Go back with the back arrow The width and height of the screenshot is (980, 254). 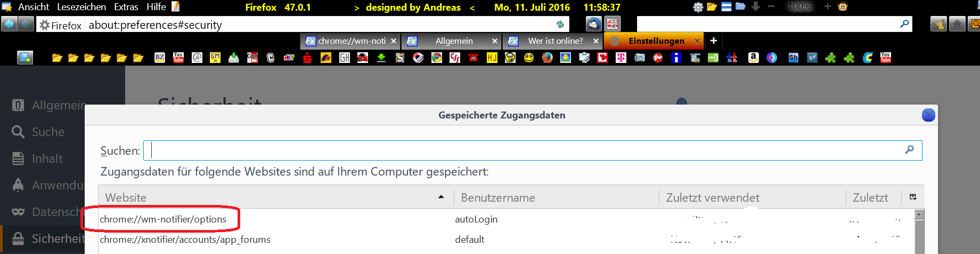pos(9,24)
